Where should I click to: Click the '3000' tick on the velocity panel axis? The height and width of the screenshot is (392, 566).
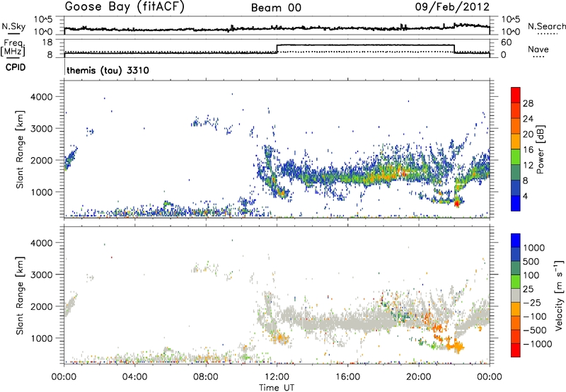pos(42,275)
